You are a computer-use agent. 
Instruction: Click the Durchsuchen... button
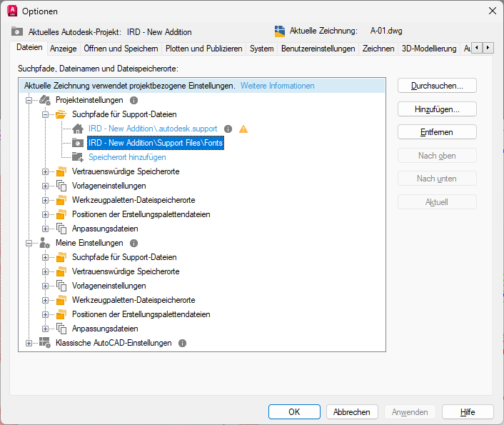click(437, 86)
